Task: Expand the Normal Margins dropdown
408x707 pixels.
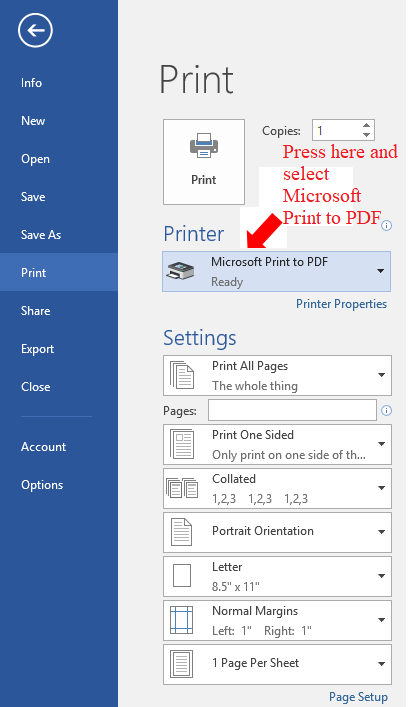Action: 381,620
